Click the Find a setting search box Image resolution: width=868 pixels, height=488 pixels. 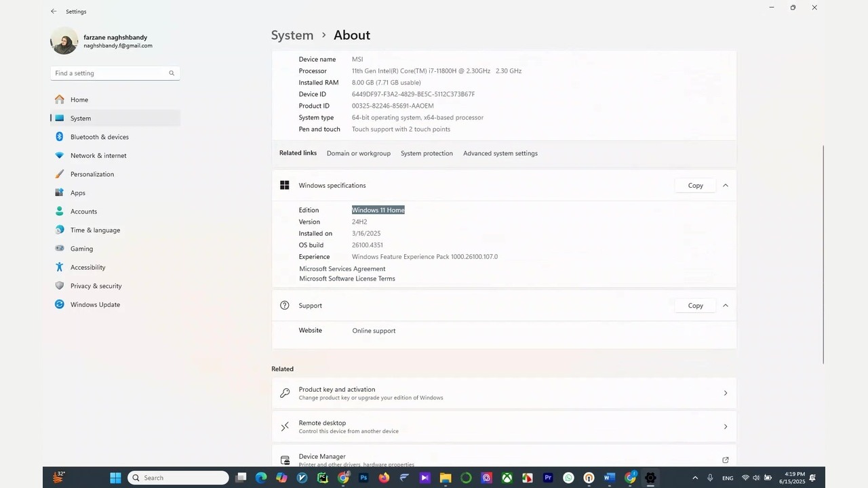tap(115, 73)
